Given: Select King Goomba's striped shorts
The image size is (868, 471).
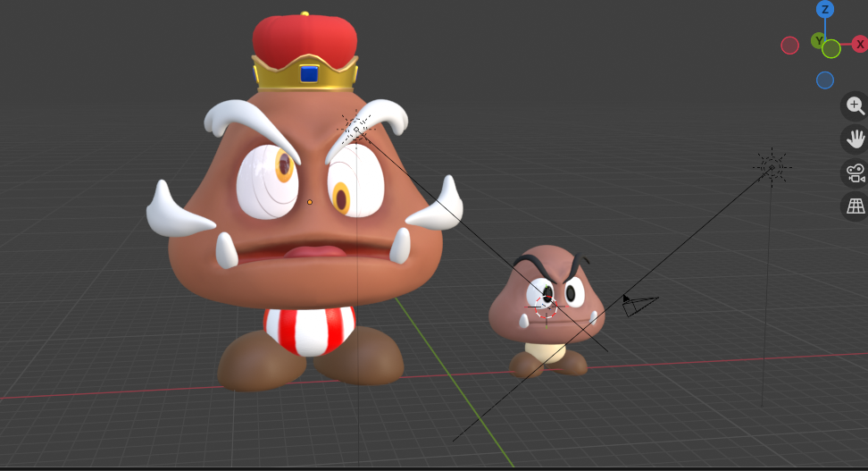Looking at the screenshot, I should 309,331.
